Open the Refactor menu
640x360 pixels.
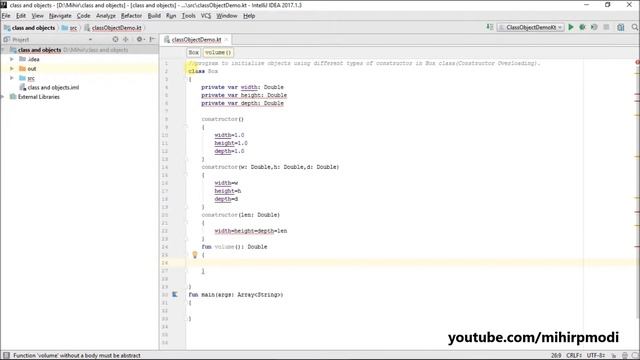point(131,16)
